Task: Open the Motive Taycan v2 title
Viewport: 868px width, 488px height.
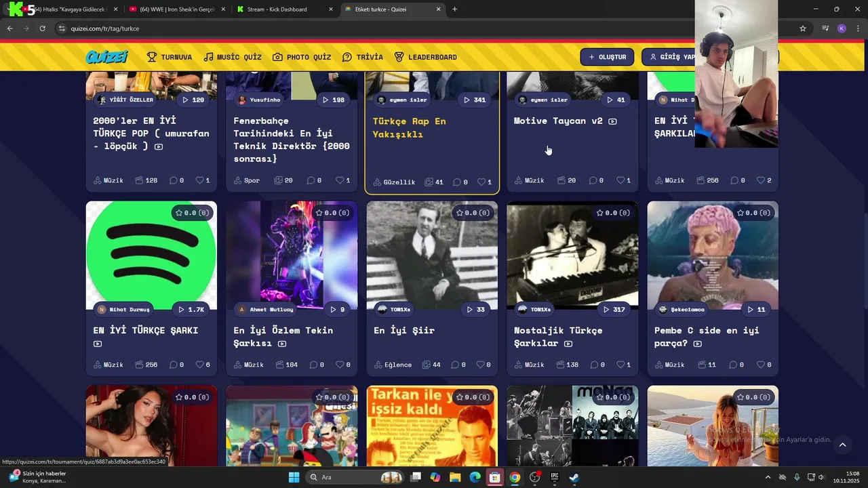Action: [x=558, y=121]
